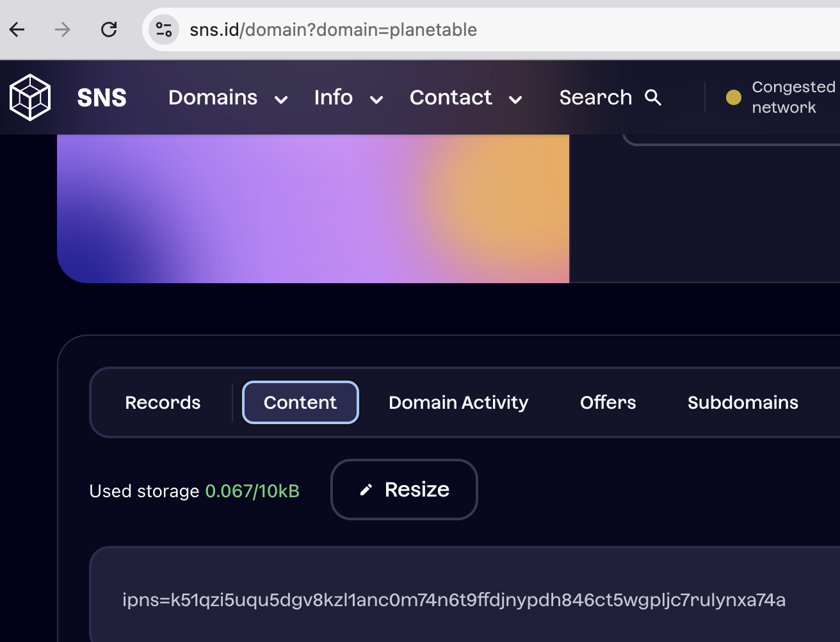Click the browser forward arrow
The height and width of the screenshot is (642, 840).
(x=63, y=29)
